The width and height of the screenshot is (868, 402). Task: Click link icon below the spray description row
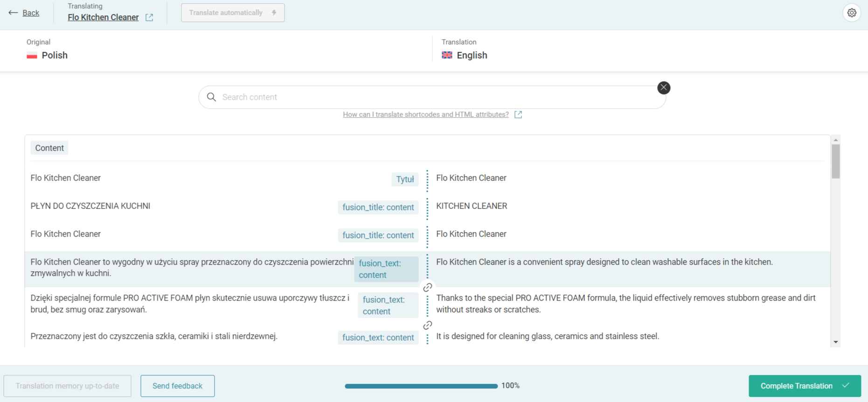coord(427,287)
